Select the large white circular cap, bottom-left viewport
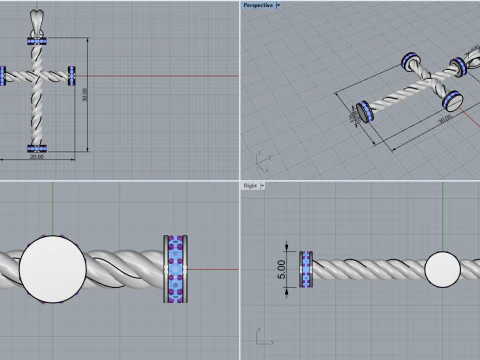Screen dimensions: 480x360 [x=53, y=269]
